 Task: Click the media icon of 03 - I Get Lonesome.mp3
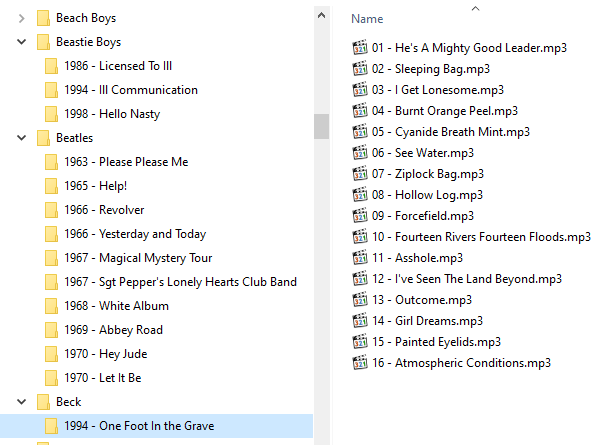[360, 90]
